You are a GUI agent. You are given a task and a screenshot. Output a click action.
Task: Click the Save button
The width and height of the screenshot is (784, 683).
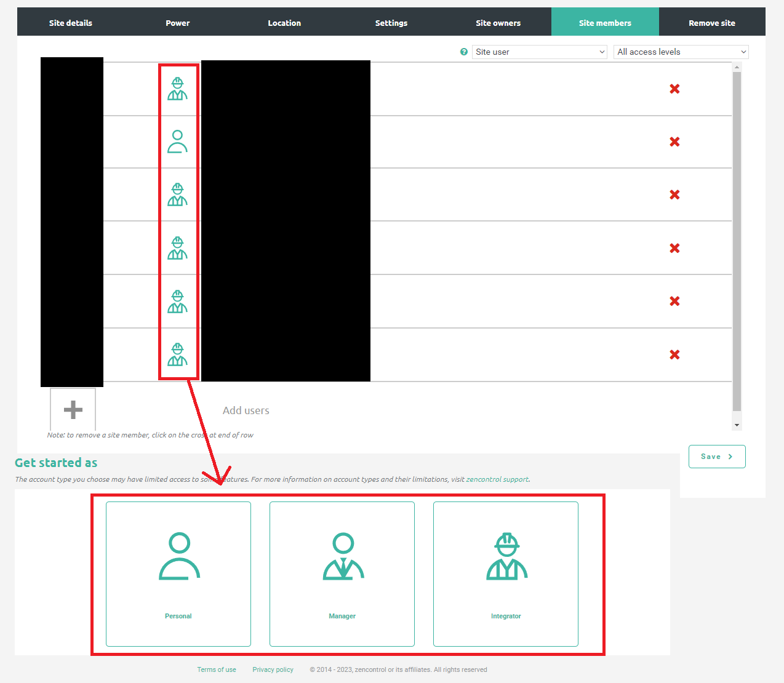pyautogui.click(x=717, y=457)
